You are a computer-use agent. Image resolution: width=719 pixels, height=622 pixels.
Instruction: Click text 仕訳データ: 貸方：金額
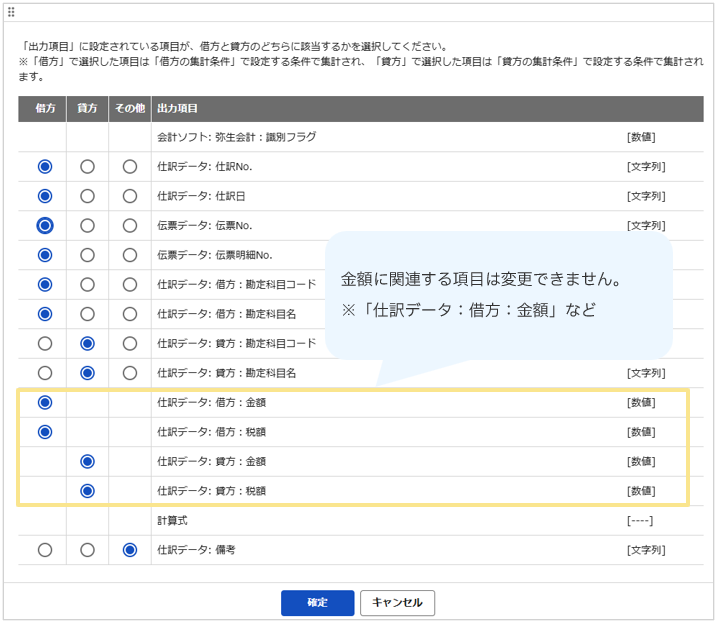(x=211, y=461)
